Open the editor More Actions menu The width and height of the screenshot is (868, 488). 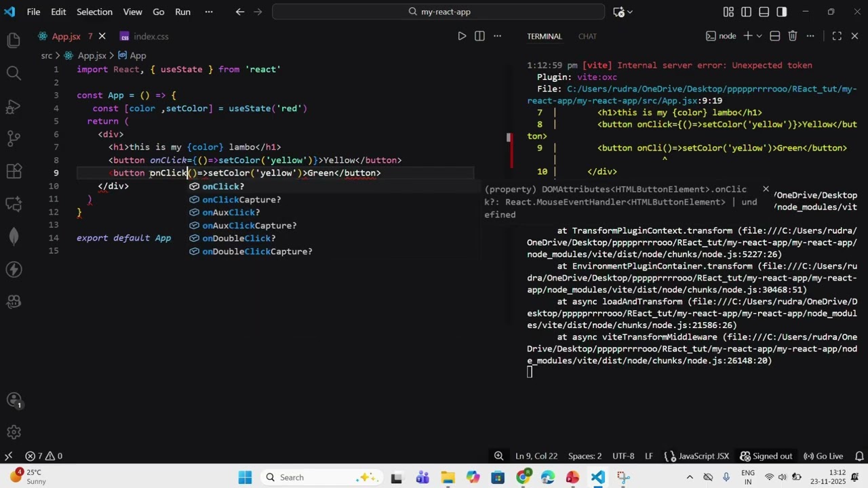pyautogui.click(x=497, y=36)
